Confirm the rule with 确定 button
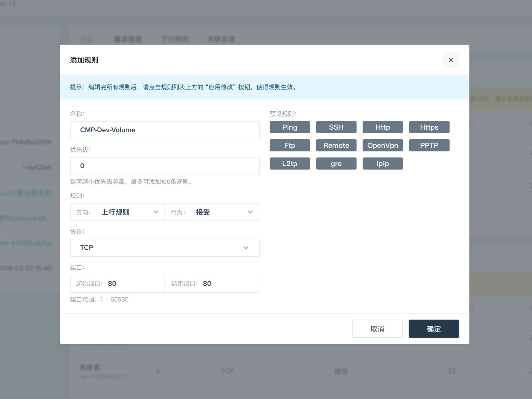Screen dimensions: 532x399 coord(434,329)
